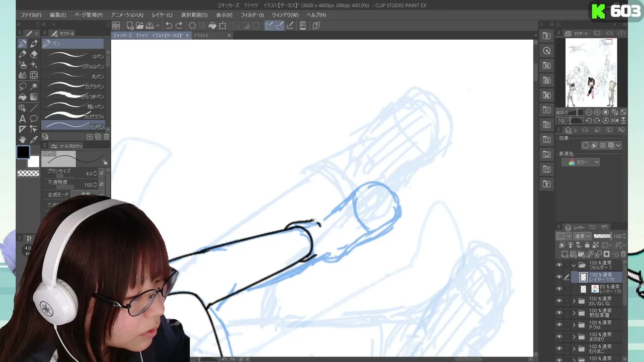Select the リアルGペン sub tool
Screen dimensions: 644x362
(x=73, y=66)
